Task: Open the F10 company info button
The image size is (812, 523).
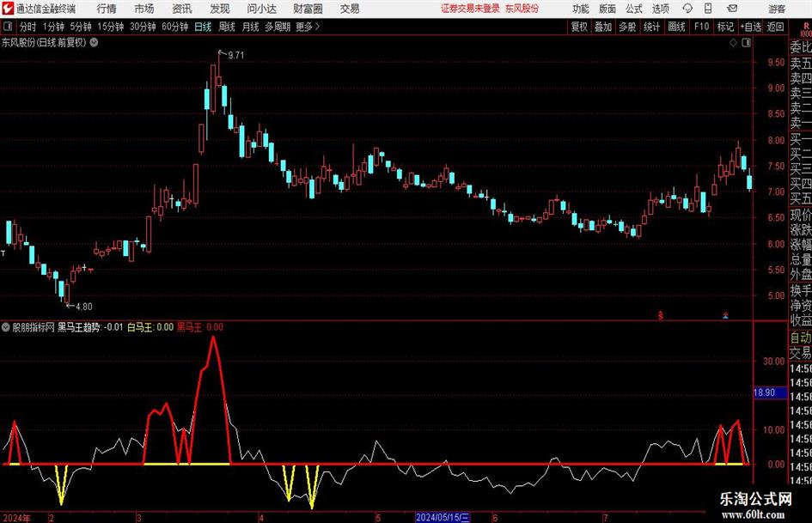Action: pos(701,27)
